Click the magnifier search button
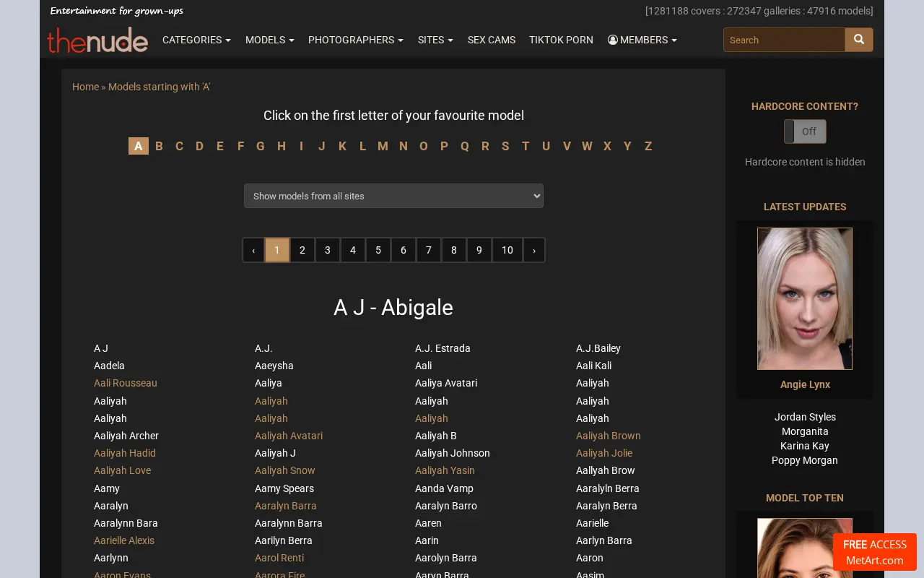The width and height of the screenshot is (924, 578). [859, 40]
